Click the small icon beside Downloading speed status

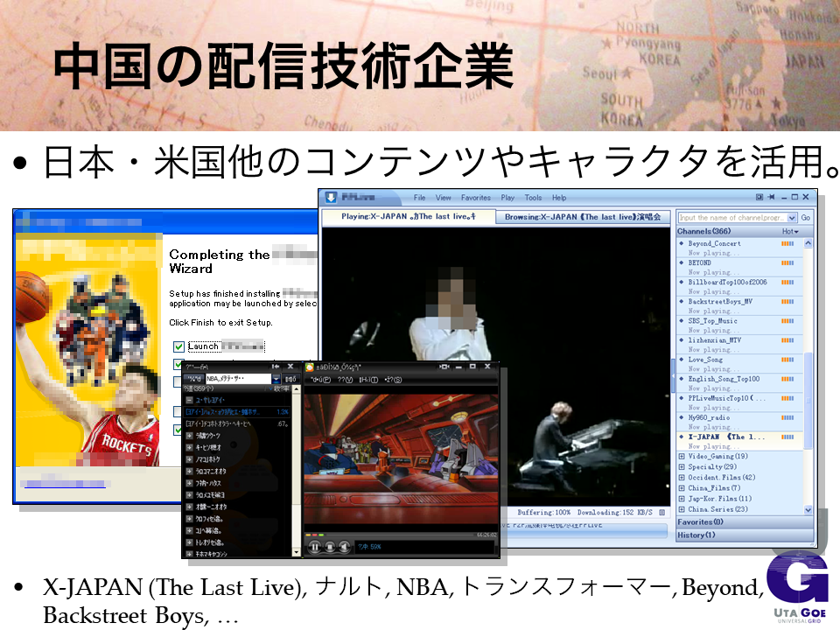(x=662, y=513)
